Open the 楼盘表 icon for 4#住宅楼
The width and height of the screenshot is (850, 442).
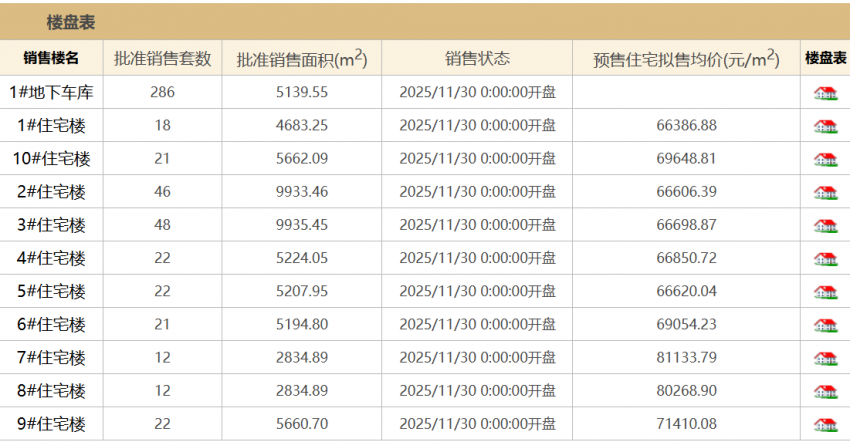click(x=825, y=258)
